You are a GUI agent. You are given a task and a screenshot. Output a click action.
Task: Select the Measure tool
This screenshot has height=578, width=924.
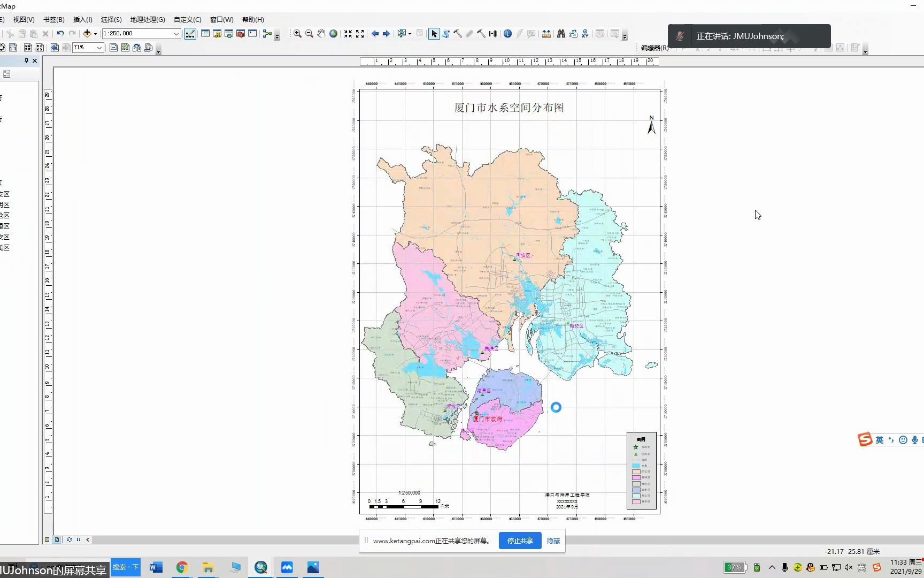546,33
